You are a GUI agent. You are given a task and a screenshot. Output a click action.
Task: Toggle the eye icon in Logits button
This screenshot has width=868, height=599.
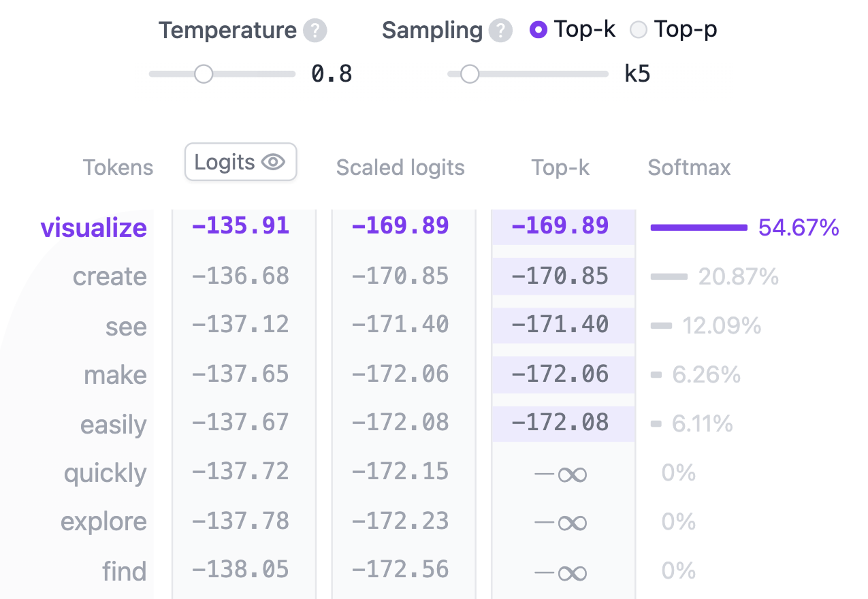click(x=273, y=162)
